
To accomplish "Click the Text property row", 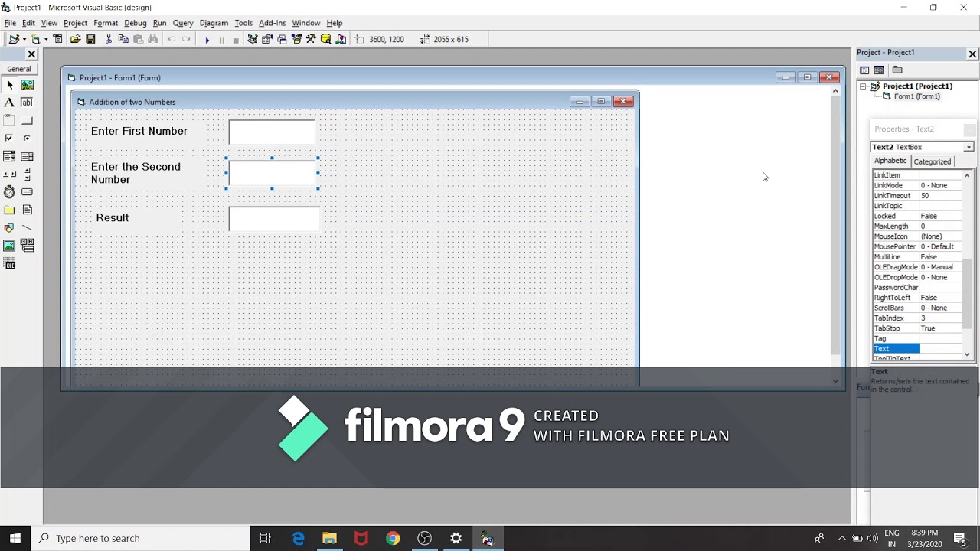I will click(x=917, y=349).
